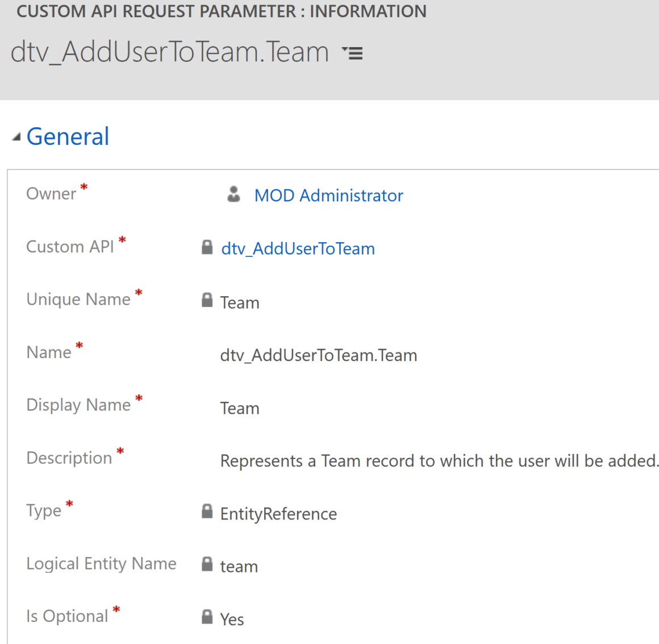
Task: Click the person icon beside MOD Administrator
Action: point(233,194)
